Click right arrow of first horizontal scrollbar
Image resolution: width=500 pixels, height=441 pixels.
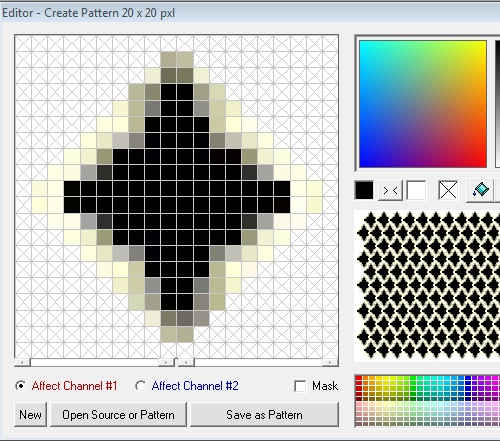coord(166,362)
